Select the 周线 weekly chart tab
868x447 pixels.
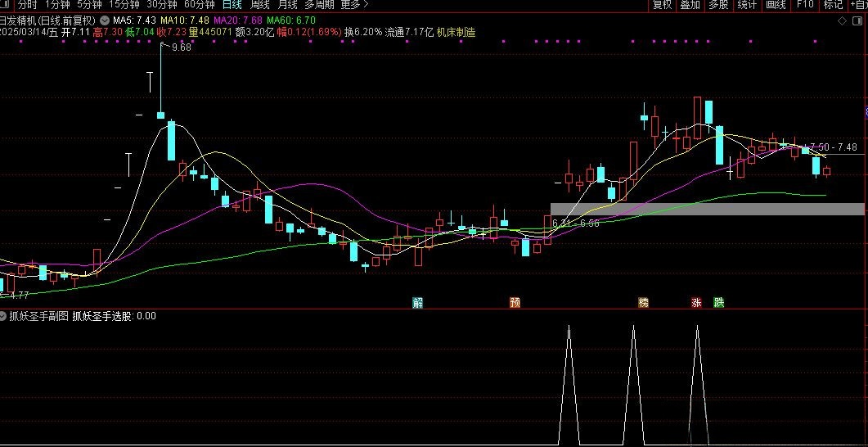click(x=260, y=5)
